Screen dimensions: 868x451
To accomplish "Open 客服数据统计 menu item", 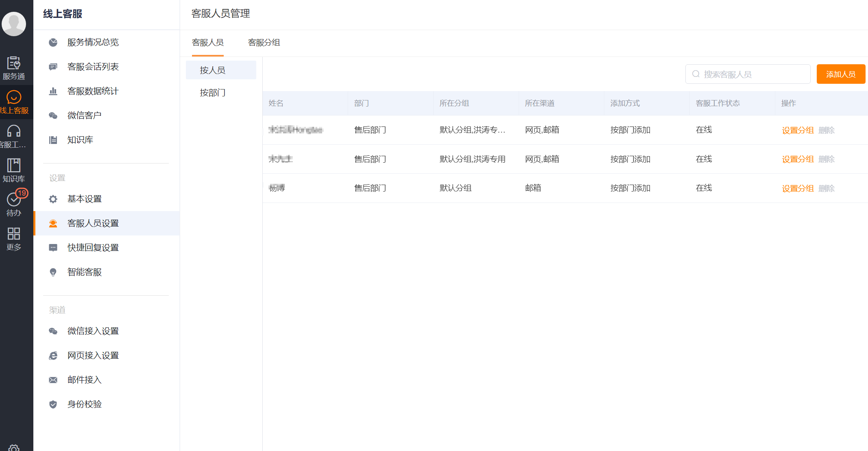I will [x=93, y=91].
